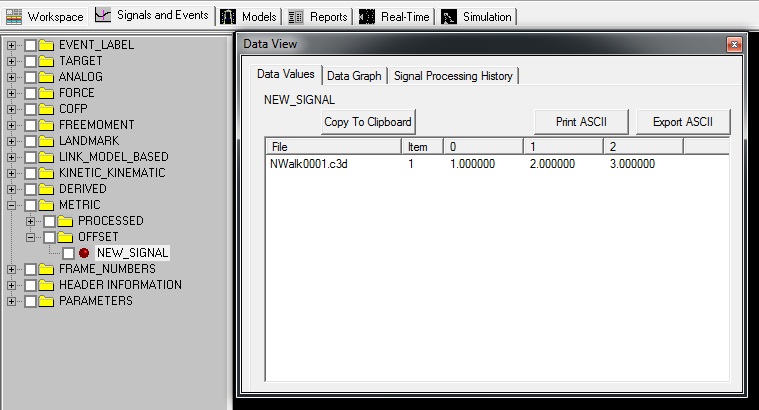Click the KINETIC_KINEMATIC folder icon
This screenshot has width=759, height=410.
(46, 173)
